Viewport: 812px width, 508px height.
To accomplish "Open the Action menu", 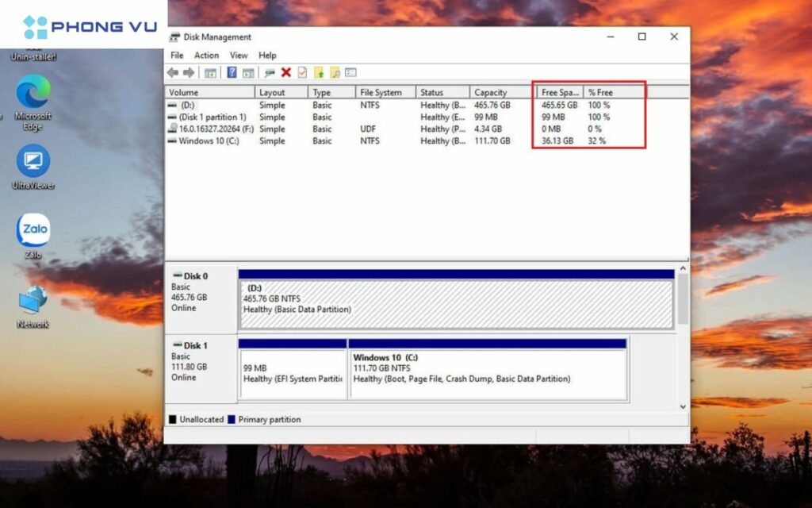I will (x=206, y=56).
